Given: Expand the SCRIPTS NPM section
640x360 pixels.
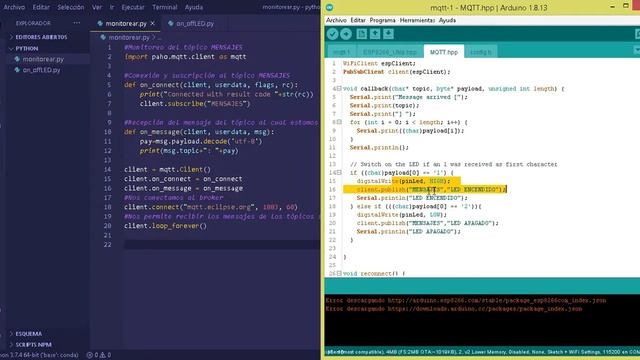Looking at the screenshot, I should tap(30, 345).
